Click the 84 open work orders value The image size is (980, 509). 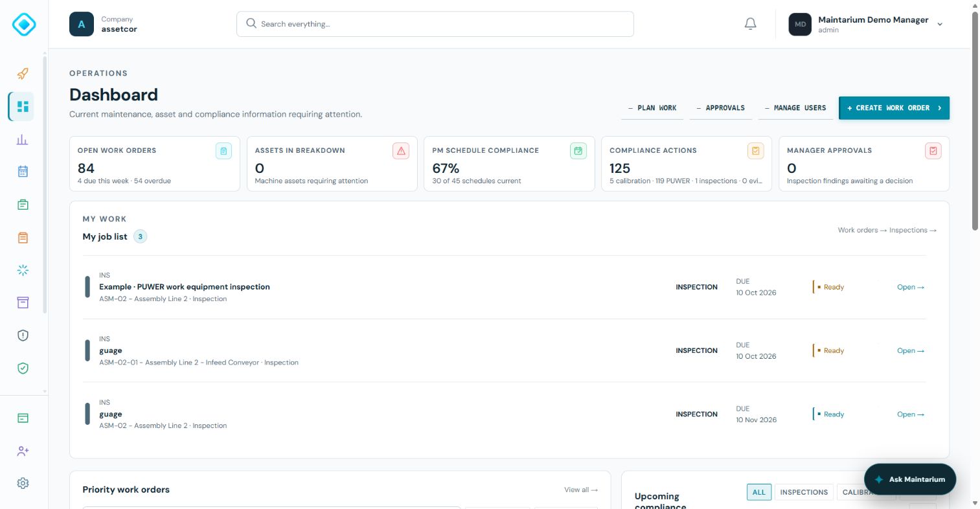(86, 168)
